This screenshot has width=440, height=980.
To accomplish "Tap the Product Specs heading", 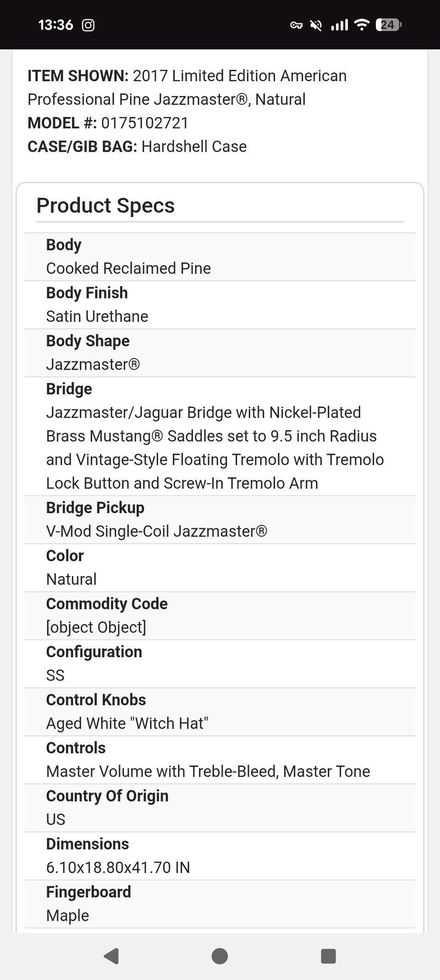I will 105,205.
